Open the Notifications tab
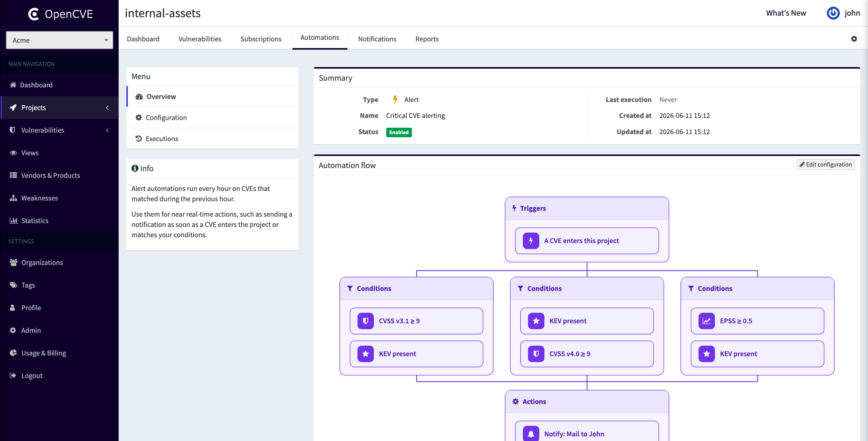This screenshot has height=441, width=868. point(377,39)
